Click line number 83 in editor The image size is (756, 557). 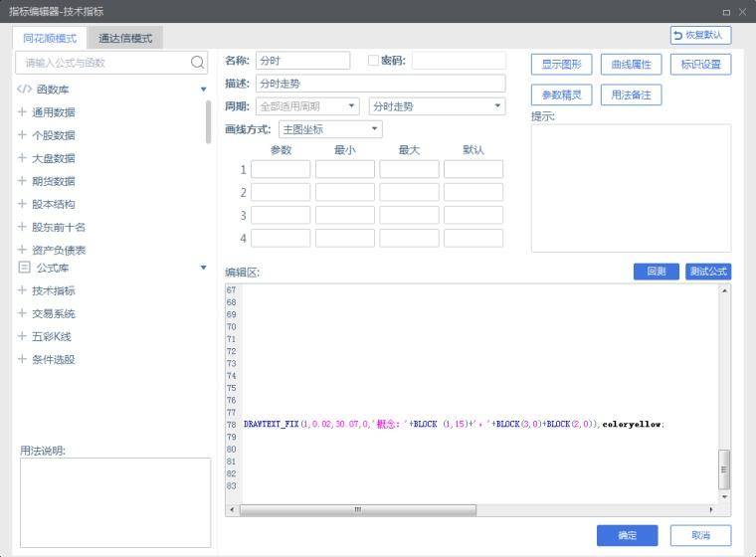(x=232, y=485)
